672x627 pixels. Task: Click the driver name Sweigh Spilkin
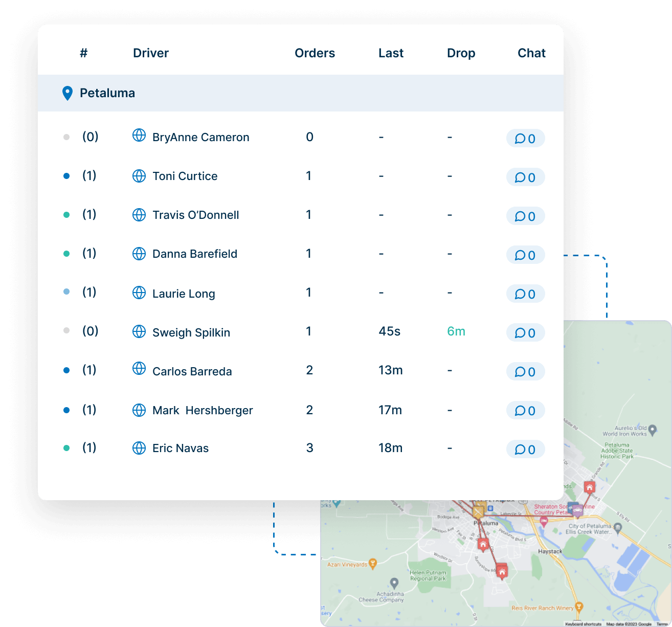(191, 332)
